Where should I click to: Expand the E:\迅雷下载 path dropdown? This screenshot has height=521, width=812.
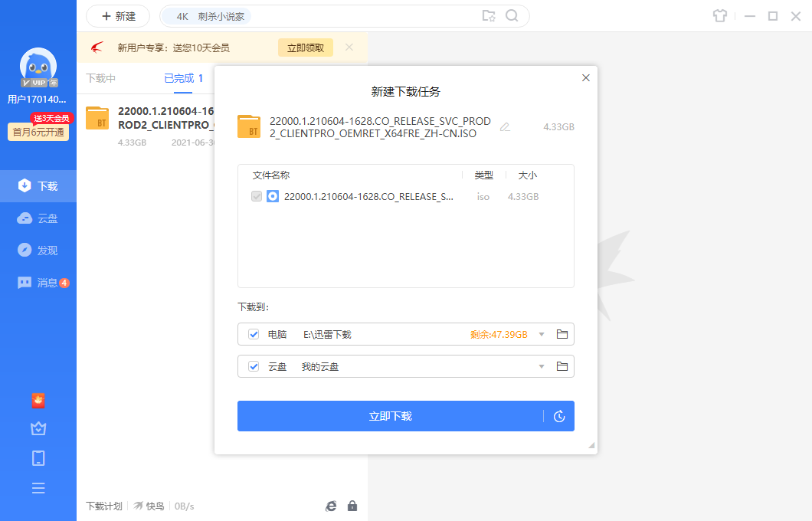pos(542,334)
